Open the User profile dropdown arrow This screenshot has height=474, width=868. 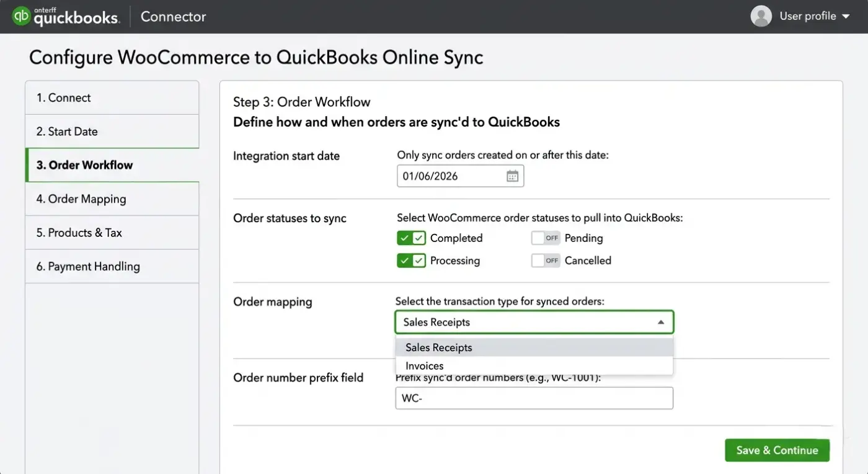(x=846, y=17)
